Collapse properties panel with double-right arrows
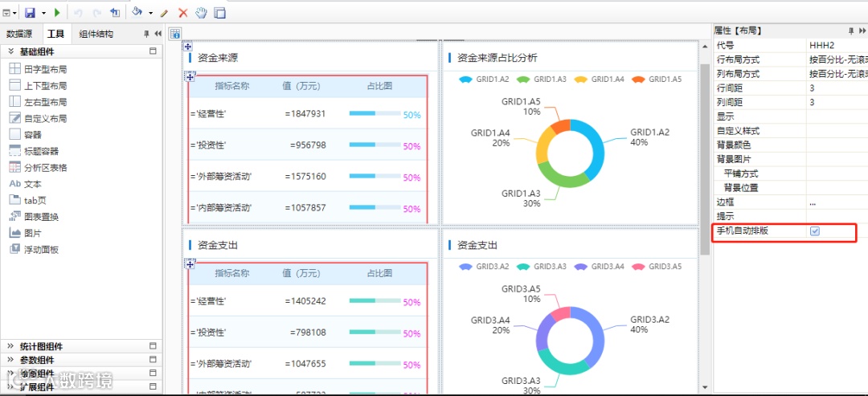868x396 pixels. (x=862, y=31)
